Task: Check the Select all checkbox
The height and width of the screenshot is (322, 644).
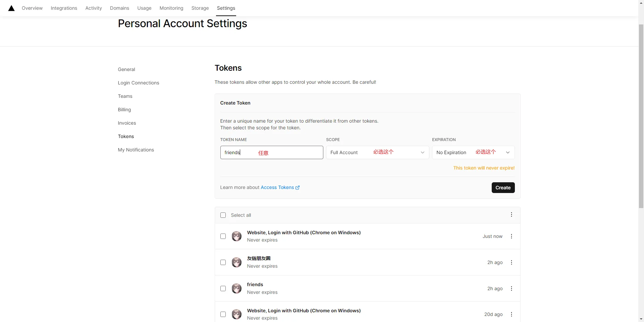Action: pyautogui.click(x=223, y=215)
